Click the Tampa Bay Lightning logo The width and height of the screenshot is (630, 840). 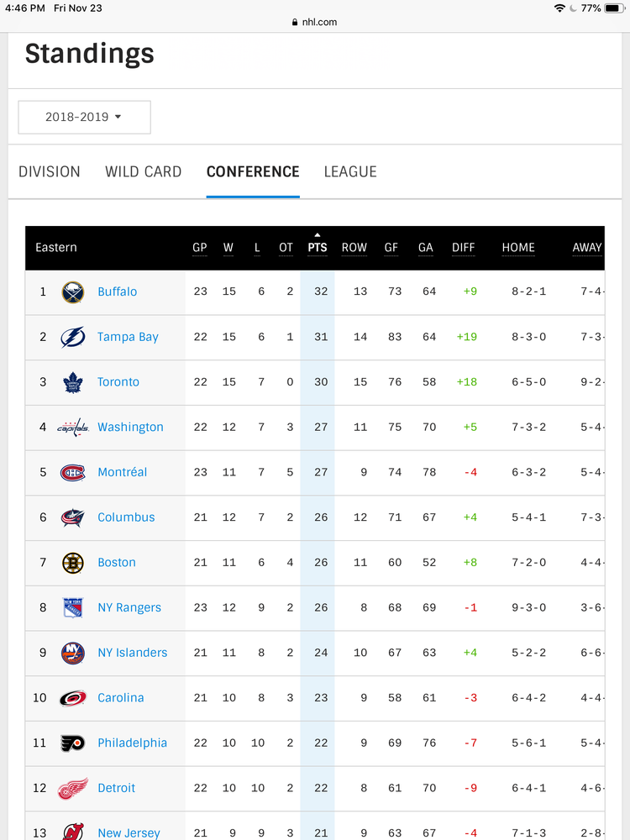click(72, 337)
